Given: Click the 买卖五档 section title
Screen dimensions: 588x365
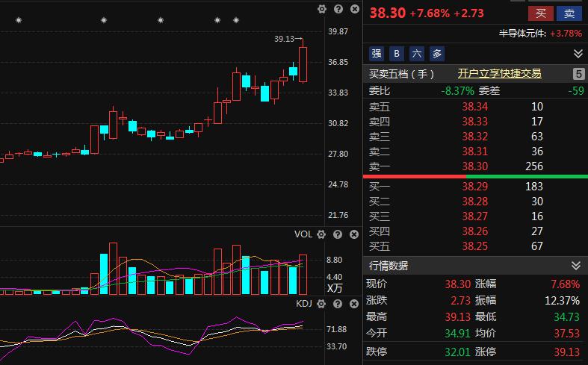Looking at the screenshot, I should coord(401,74).
